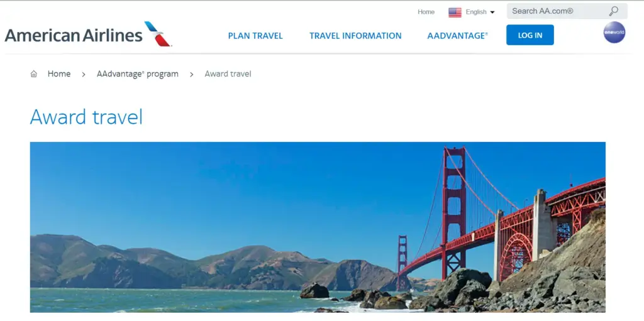Click the US flag icon
Image resolution: width=644 pixels, height=321 pixels.
[x=455, y=13]
